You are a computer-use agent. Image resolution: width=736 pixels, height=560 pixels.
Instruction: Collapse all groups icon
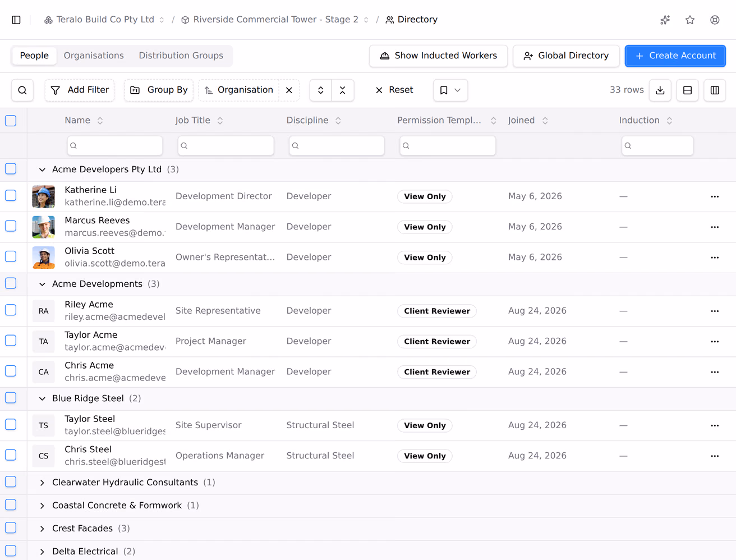(x=343, y=90)
